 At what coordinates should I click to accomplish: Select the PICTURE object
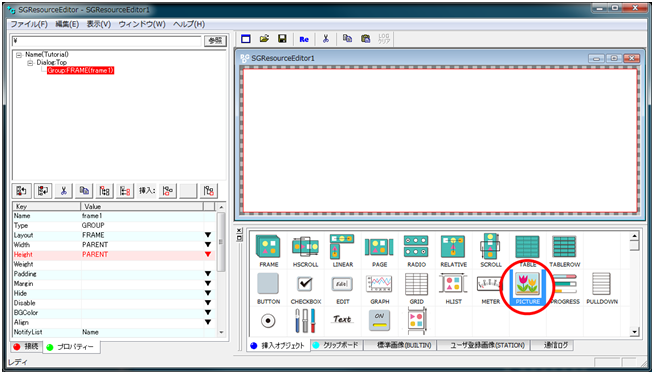[527, 288]
